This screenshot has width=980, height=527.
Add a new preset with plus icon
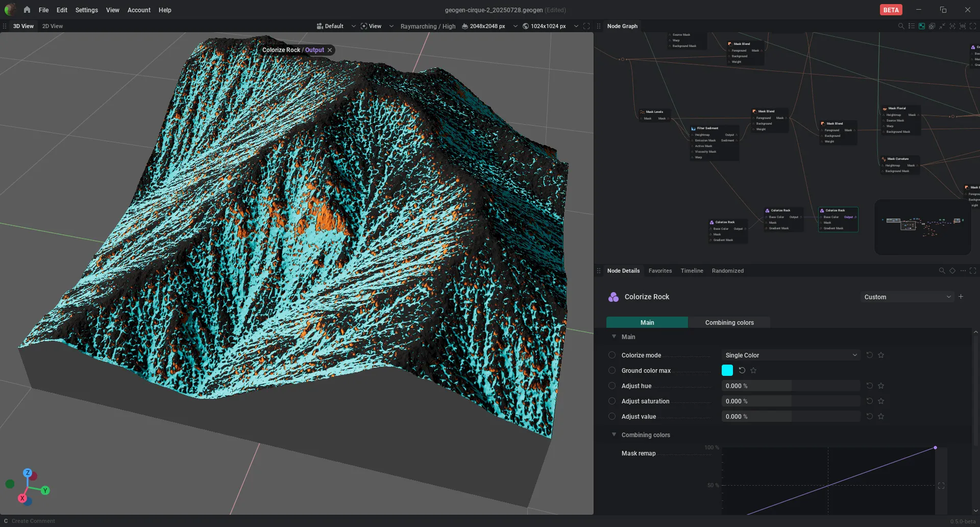[961, 297]
